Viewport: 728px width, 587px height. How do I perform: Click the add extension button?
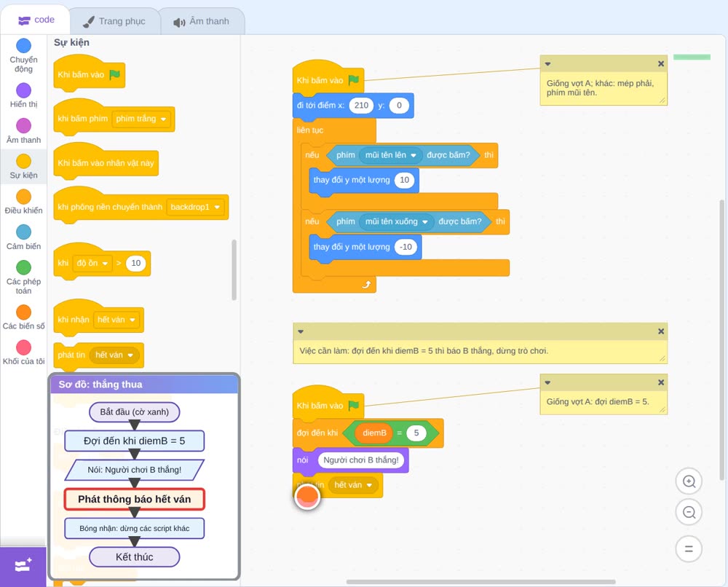[x=23, y=566]
